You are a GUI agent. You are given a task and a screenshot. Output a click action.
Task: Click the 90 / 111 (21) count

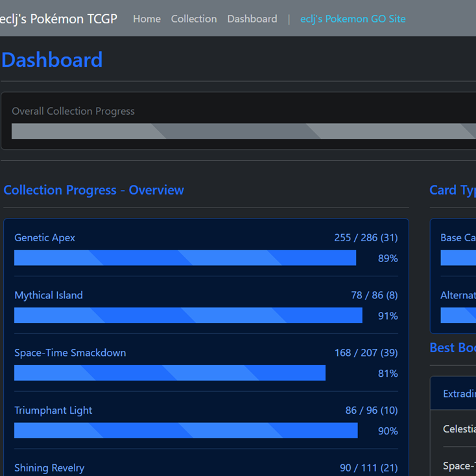369,468
